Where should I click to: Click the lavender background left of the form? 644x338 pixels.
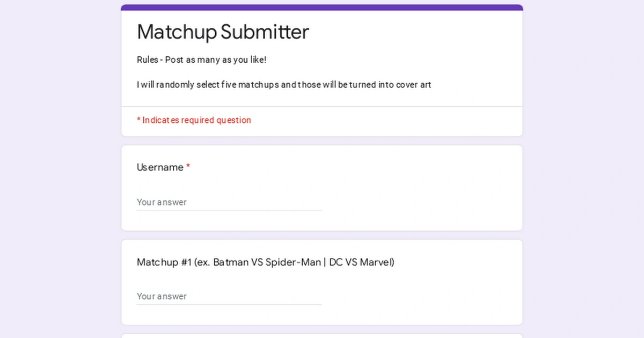pos(59,172)
